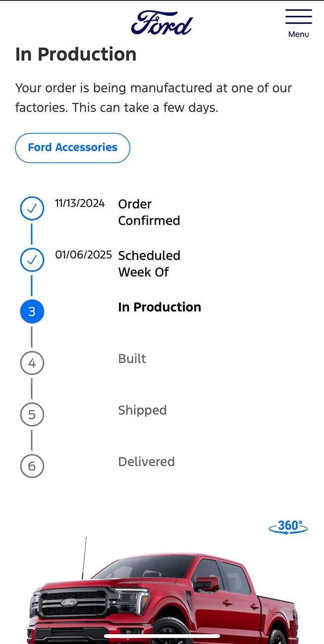324x644 pixels.
Task: Click the Scheduled Week Of label
Action: [x=149, y=264]
